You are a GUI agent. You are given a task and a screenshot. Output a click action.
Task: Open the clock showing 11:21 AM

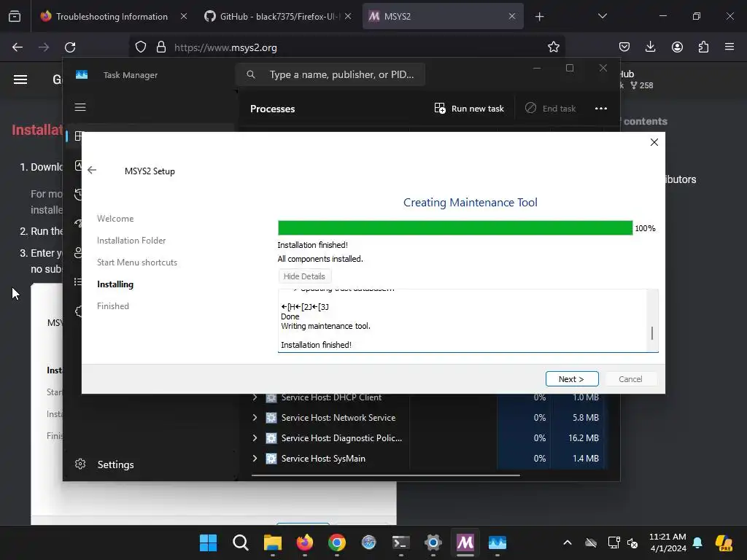668,542
